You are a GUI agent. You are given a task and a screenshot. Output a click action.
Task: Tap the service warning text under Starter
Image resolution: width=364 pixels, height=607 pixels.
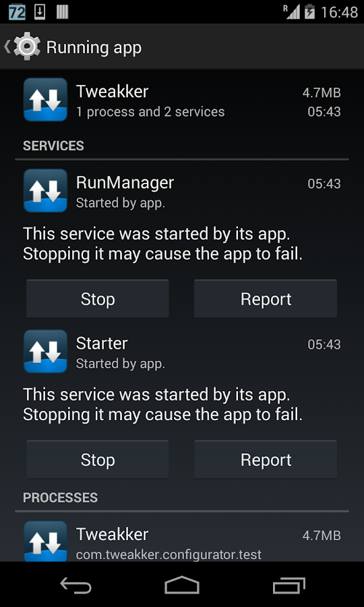point(163,405)
